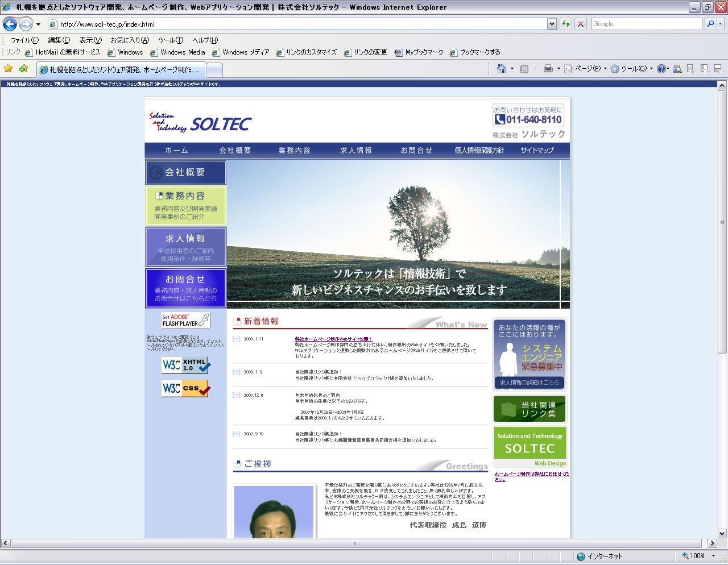Click the 当社関連リンク集 green banner
The width and height of the screenshot is (728, 565).
tap(530, 409)
